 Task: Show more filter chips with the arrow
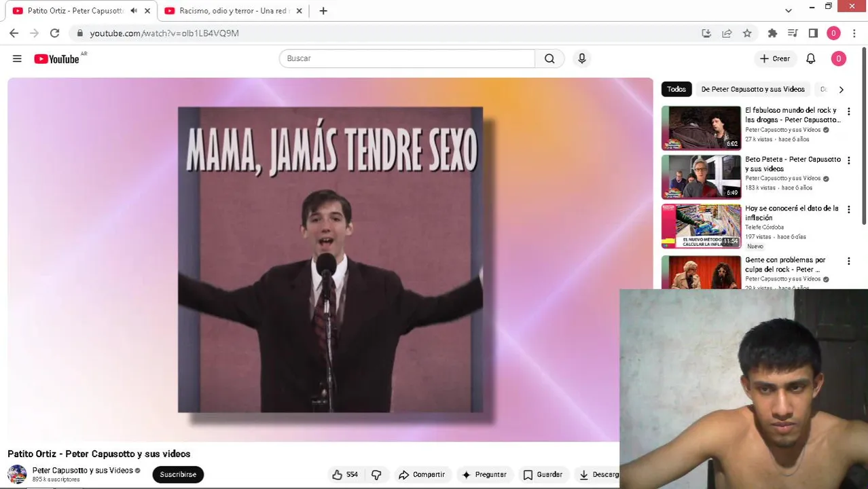coord(841,89)
